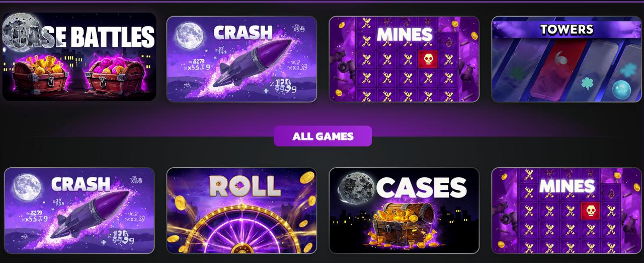Click the red skull tile in top-row Mines card

(x=428, y=59)
